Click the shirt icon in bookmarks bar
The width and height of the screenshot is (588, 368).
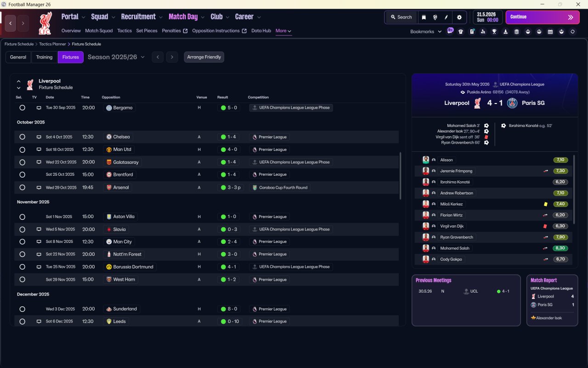[461, 32]
